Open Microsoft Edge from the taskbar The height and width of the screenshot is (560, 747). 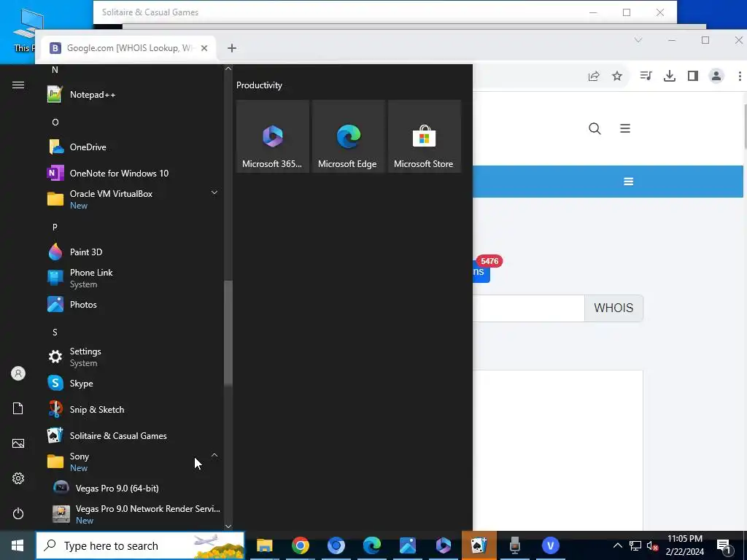[371, 545]
